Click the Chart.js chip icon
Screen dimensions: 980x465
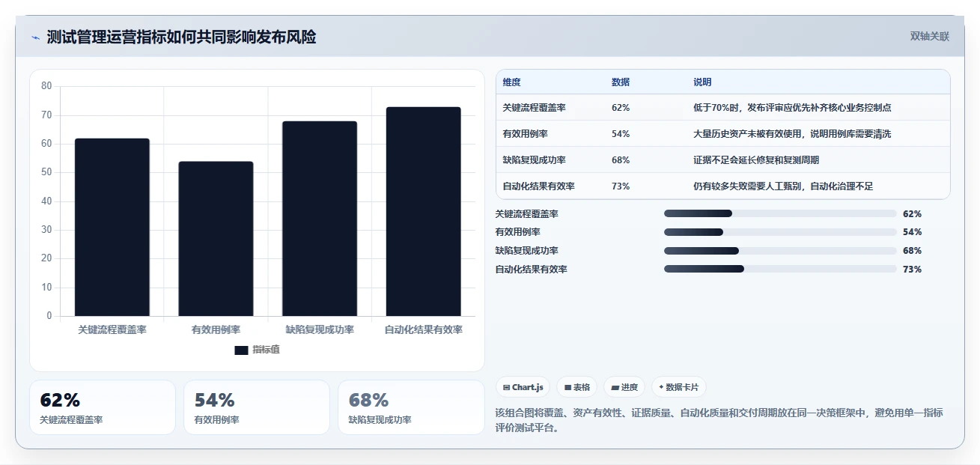tap(507, 387)
